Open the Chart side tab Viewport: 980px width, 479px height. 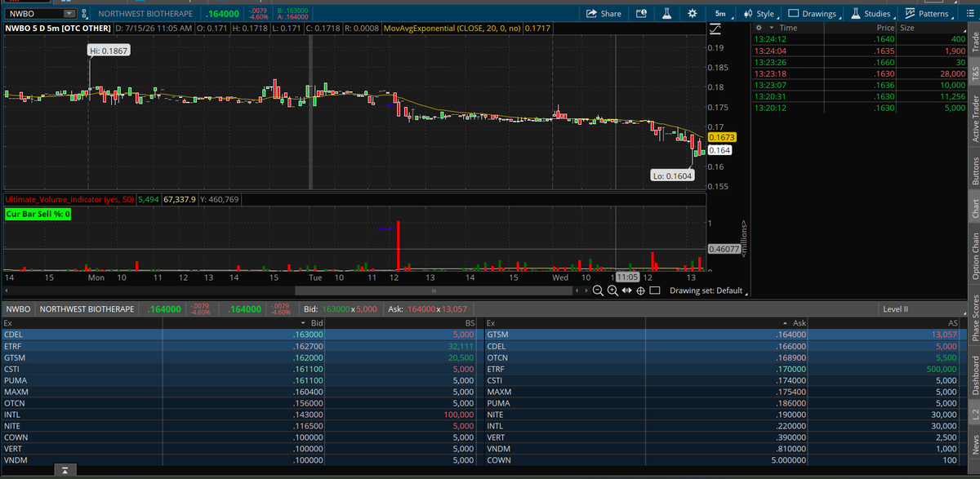974,210
